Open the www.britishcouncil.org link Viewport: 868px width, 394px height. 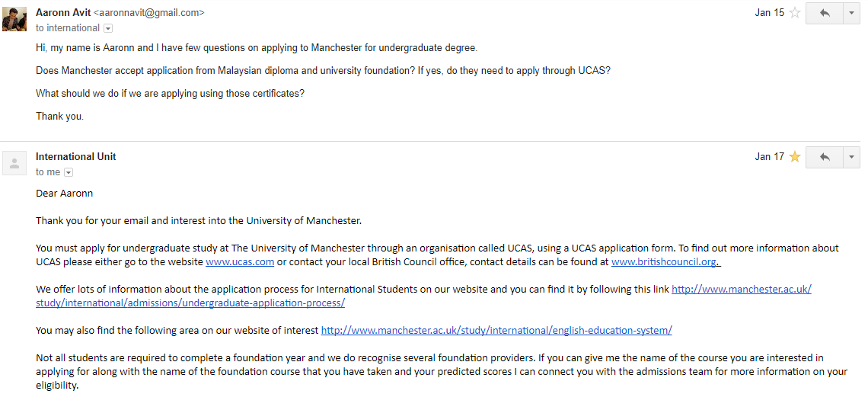click(664, 262)
